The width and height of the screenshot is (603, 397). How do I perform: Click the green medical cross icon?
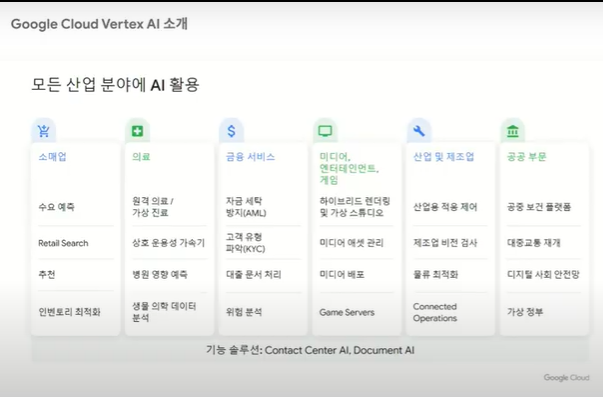click(137, 131)
